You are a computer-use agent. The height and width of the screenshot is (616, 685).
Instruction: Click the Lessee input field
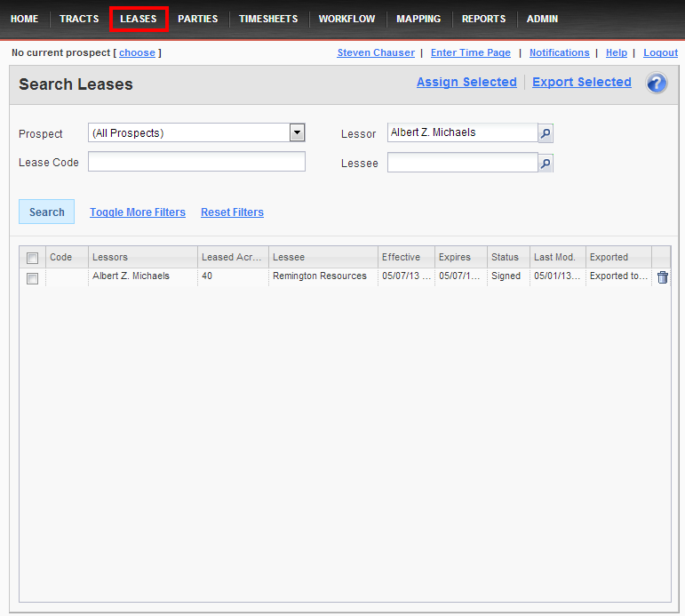click(x=462, y=163)
